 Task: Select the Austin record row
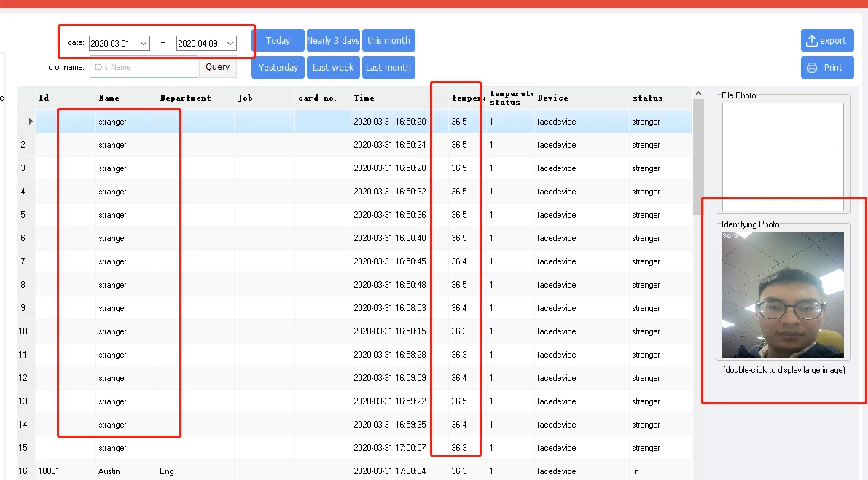pos(109,471)
